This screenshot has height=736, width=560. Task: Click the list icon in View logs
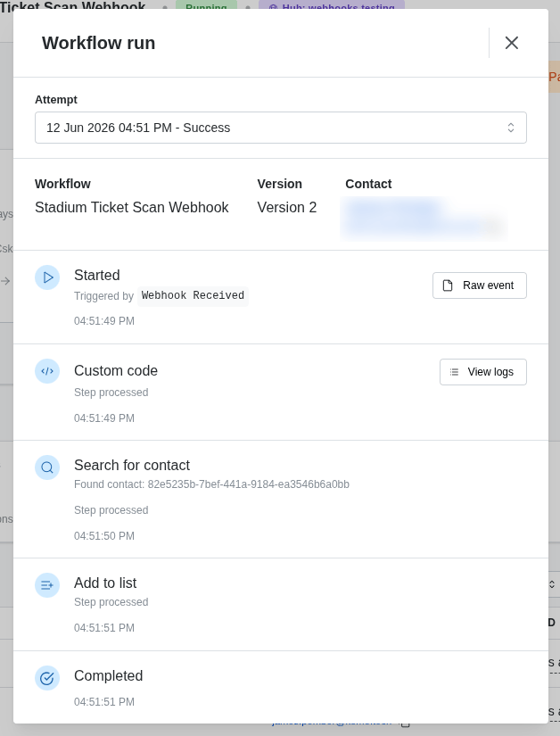(454, 372)
